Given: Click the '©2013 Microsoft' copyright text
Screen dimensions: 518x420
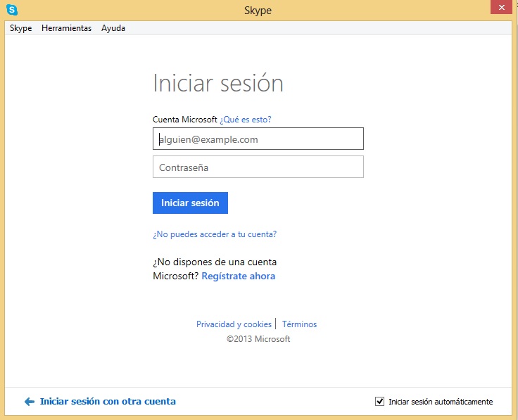Looking at the screenshot, I should 258,339.
